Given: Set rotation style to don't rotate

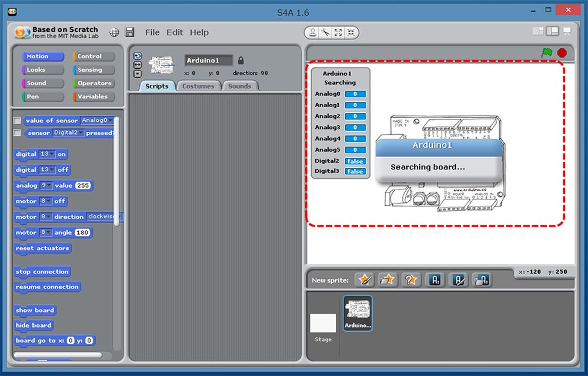Looking at the screenshot, I should click(138, 74).
